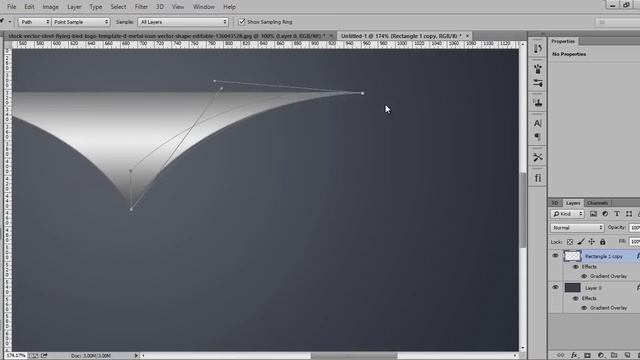Click the share/export icon in status bar

[44, 356]
